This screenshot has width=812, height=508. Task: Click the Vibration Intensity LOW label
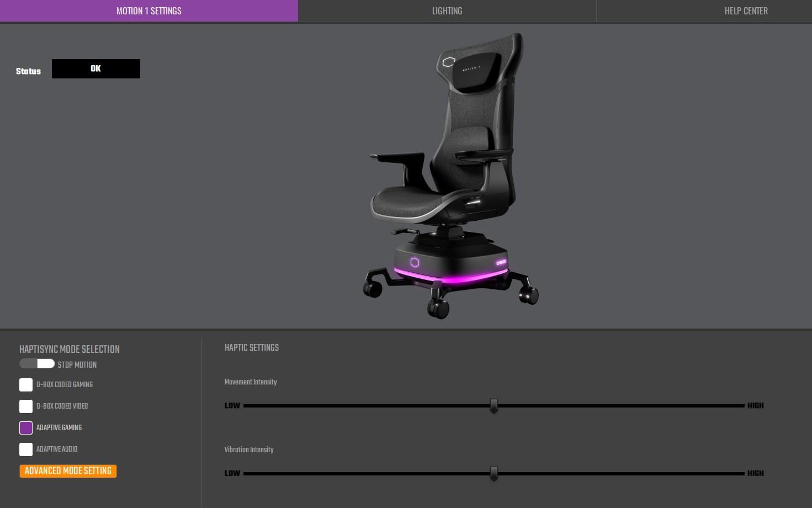click(232, 474)
